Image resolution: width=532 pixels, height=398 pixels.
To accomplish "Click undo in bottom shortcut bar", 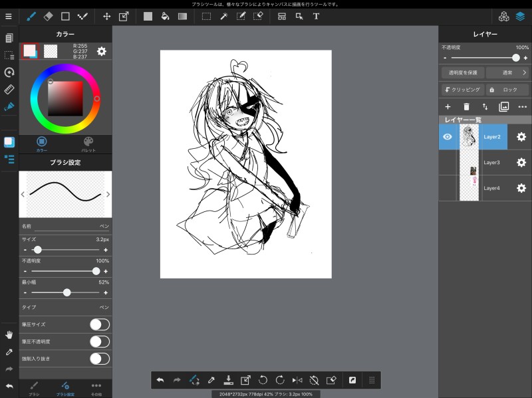I will point(160,380).
